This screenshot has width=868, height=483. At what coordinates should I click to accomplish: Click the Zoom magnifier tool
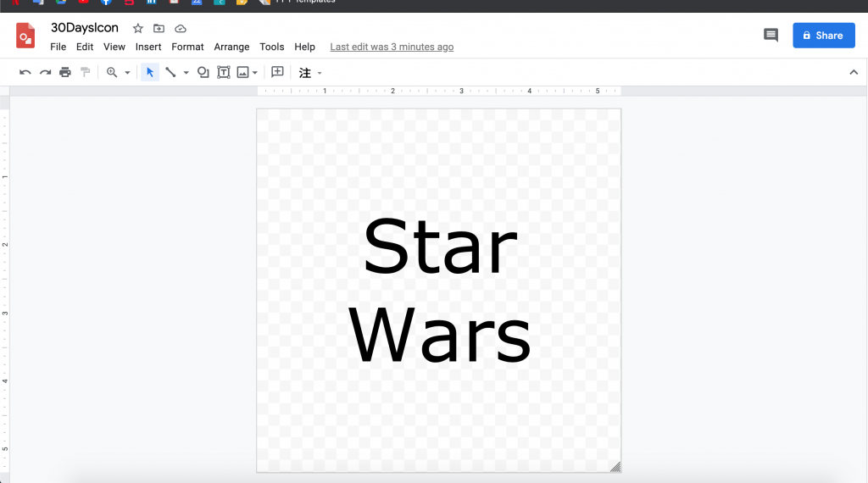pyautogui.click(x=112, y=73)
